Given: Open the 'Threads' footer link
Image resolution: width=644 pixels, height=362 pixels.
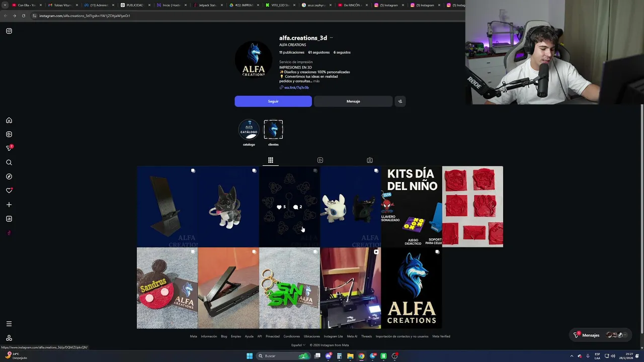Looking at the screenshot, I should tap(366, 336).
